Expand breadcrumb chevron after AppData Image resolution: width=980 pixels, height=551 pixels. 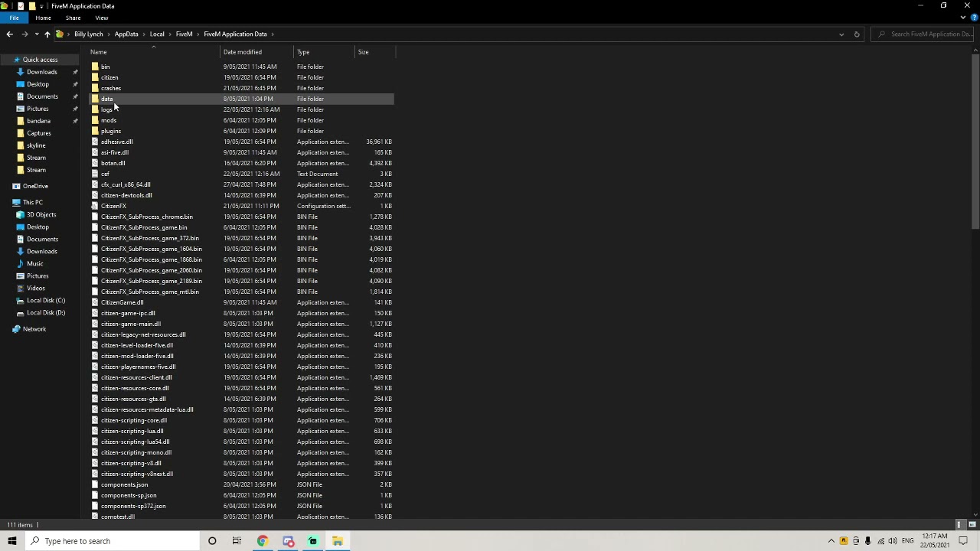coord(144,34)
